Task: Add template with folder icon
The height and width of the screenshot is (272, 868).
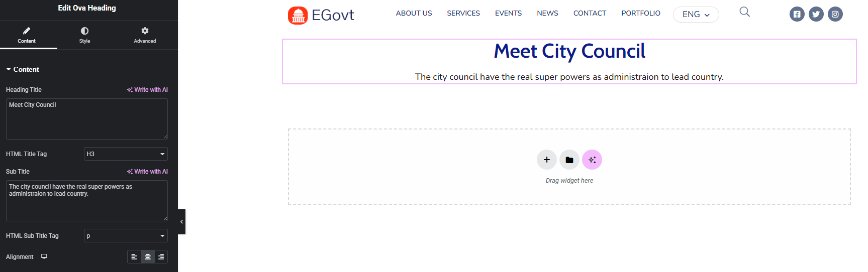Action: (569, 160)
